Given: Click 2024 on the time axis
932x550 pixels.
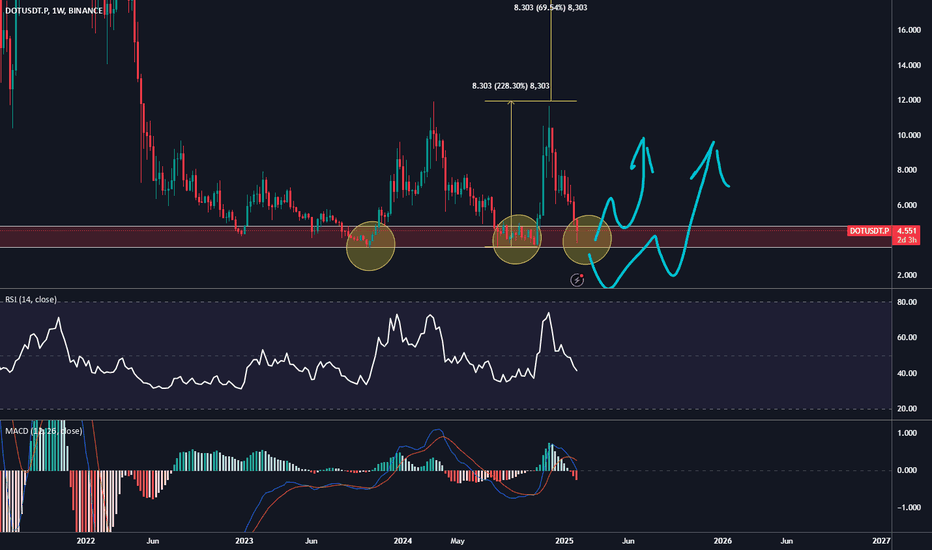Looking at the screenshot, I should point(403,540).
